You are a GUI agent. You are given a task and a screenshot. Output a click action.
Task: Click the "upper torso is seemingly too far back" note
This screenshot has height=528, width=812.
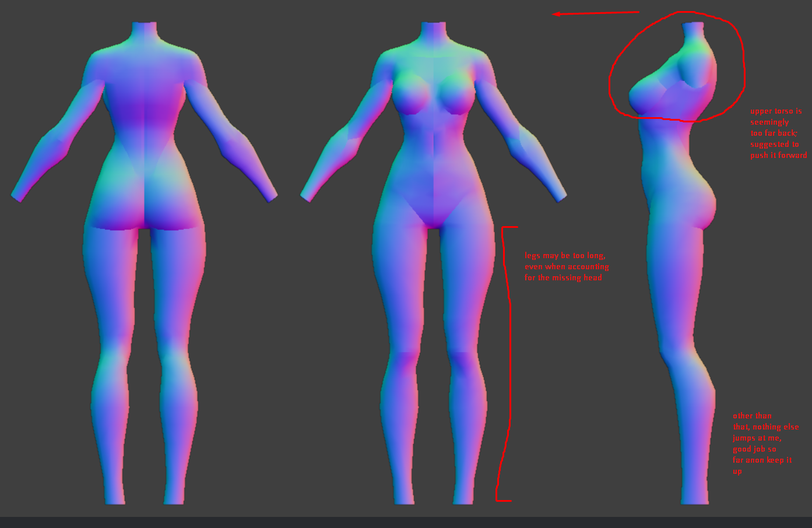coord(778,133)
